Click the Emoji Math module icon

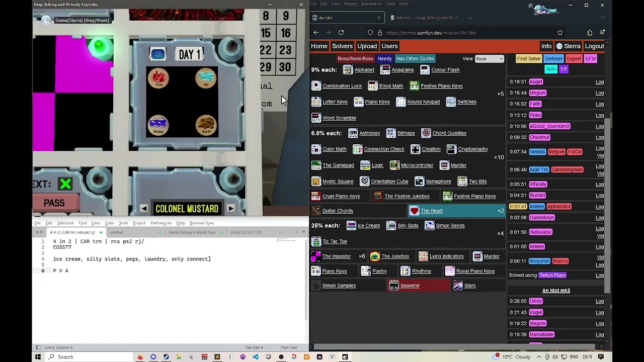373,86
